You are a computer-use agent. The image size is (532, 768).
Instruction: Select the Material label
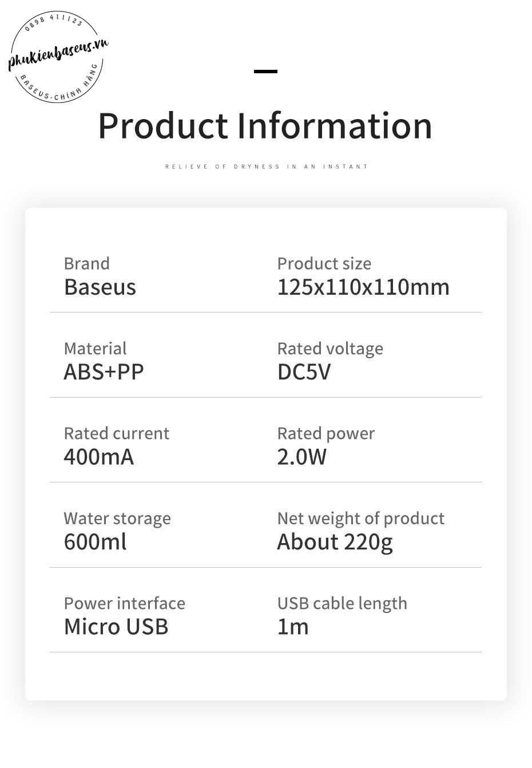pos(95,349)
